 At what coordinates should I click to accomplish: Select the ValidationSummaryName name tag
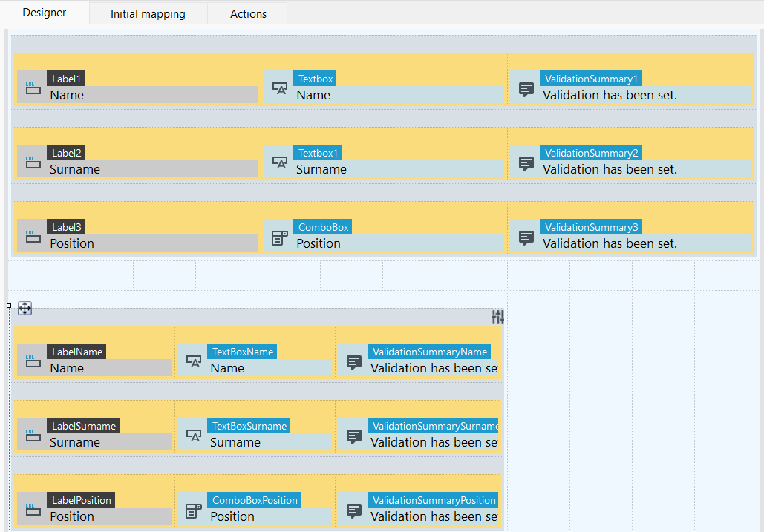tap(429, 352)
